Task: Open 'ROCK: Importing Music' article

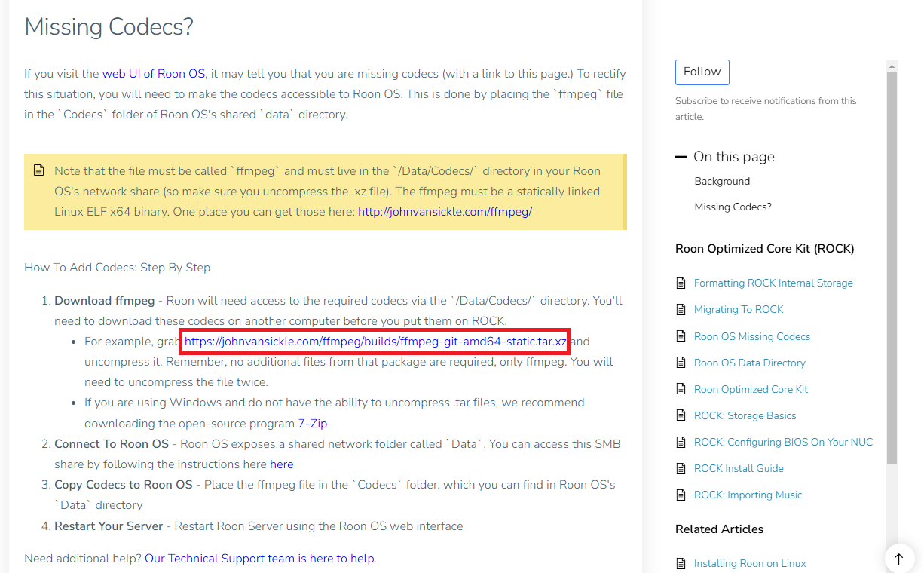Action: pos(748,495)
